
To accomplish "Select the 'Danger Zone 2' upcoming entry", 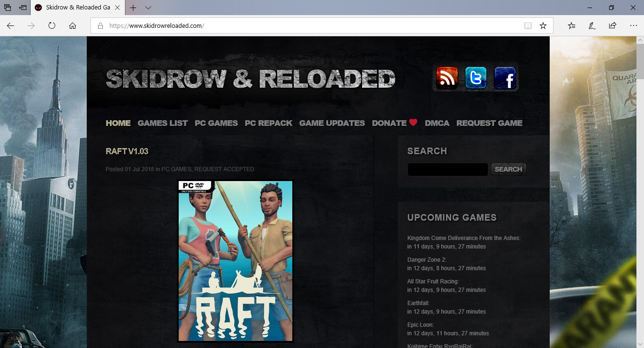I will point(427,260).
